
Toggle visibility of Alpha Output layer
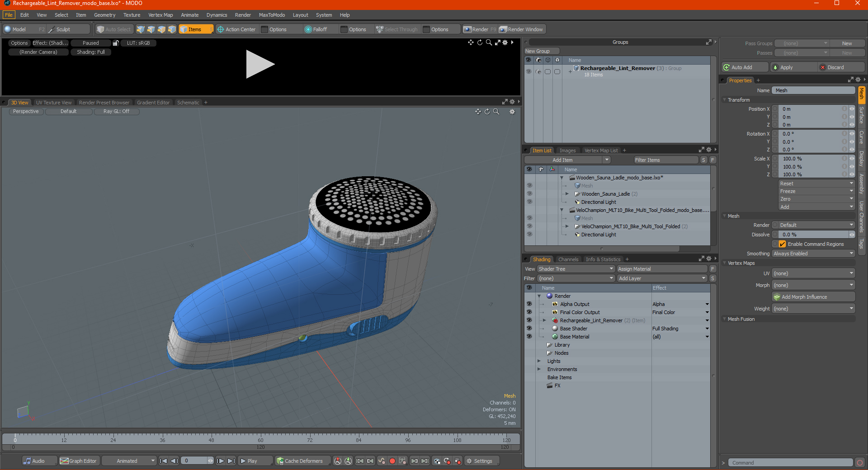click(x=529, y=304)
